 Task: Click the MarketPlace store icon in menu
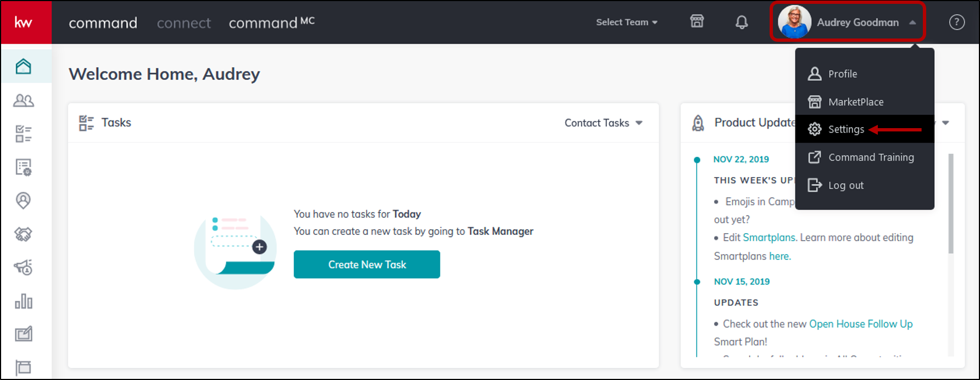point(815,102)
